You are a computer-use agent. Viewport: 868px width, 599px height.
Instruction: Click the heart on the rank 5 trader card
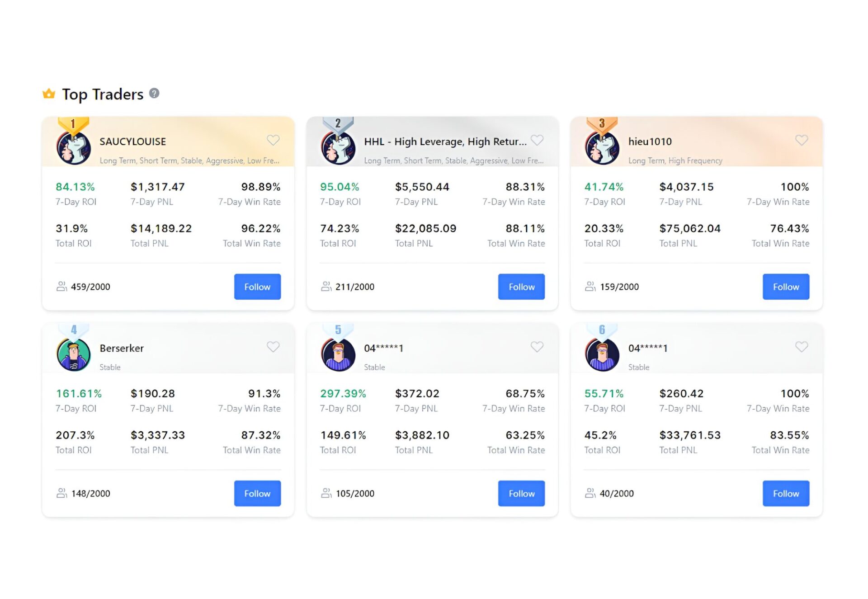coord(537,347)
